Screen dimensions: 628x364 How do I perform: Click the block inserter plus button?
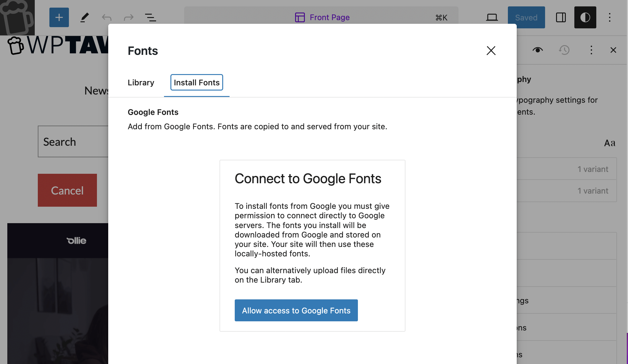pos(59,17)
